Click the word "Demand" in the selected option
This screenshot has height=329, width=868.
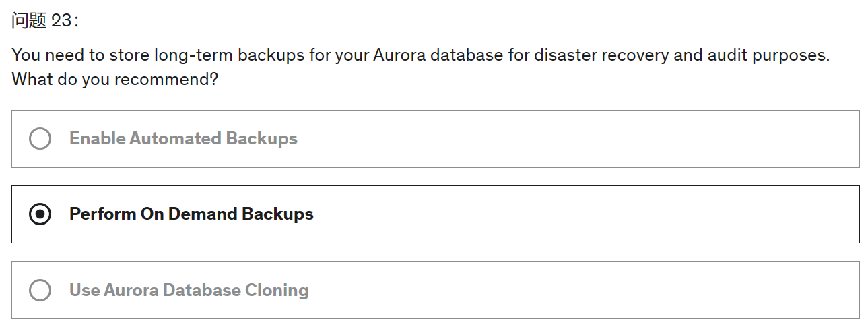click(x=202, y=214)
